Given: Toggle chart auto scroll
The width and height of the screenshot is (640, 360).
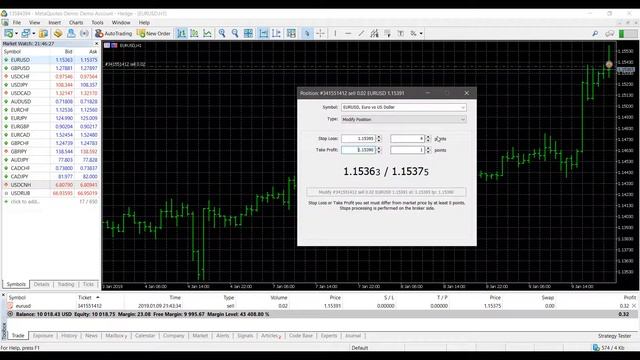Looking at the screenshot, I should (263, 33).
